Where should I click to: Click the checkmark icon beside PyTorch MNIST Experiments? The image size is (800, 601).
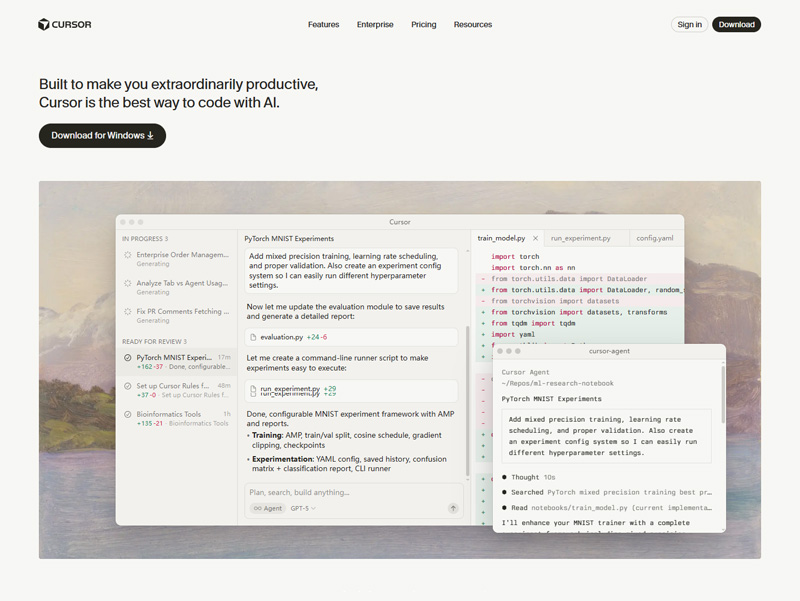point(128,357)
